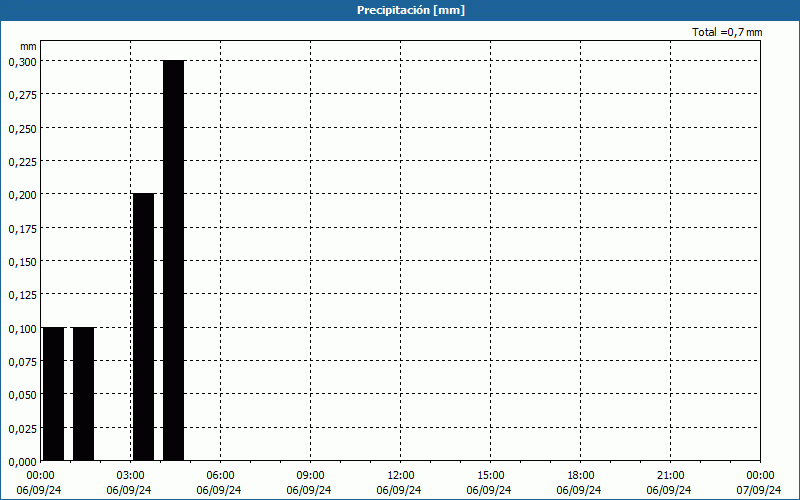Click the mm unit label above y-axis

tap(28, 46)
